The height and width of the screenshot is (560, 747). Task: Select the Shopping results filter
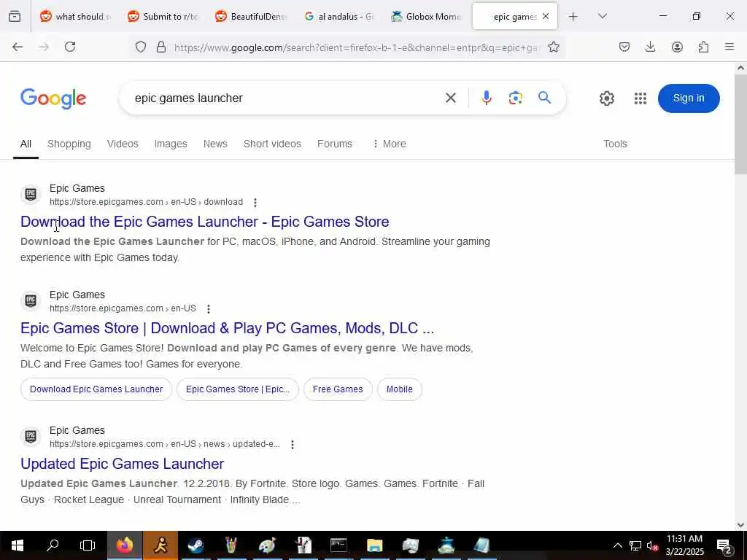pyautogui.click(x=69, y=144)
